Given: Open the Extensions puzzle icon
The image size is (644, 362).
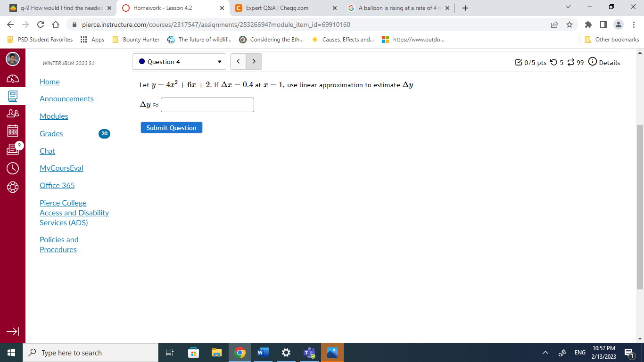Looking at the screenshot, I should pos(588,25).
